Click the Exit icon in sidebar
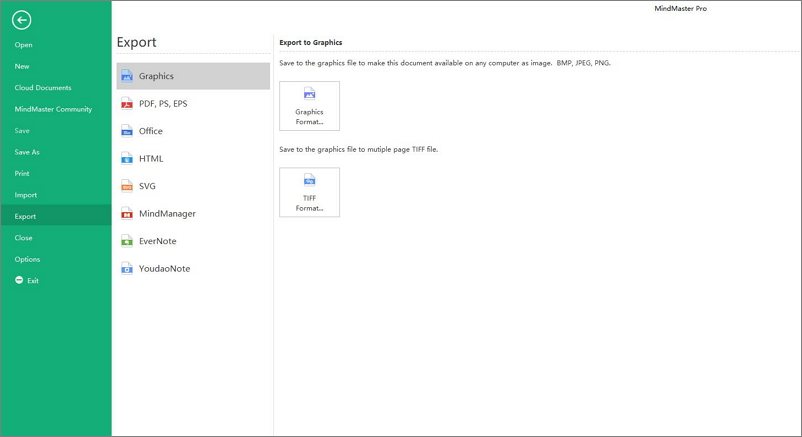This screenshot has width=802, height=437. point(19,281)
